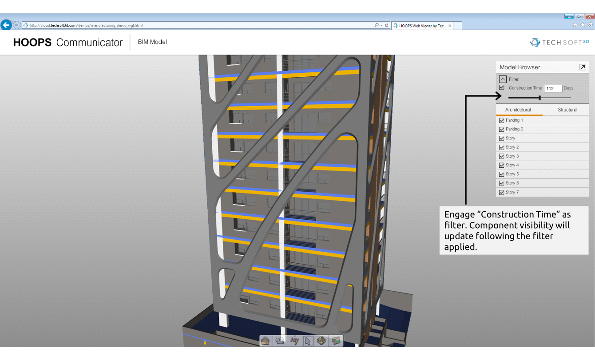Activate the redline markup tool
This screenshot has height=364, width=595.
[294, 341]
